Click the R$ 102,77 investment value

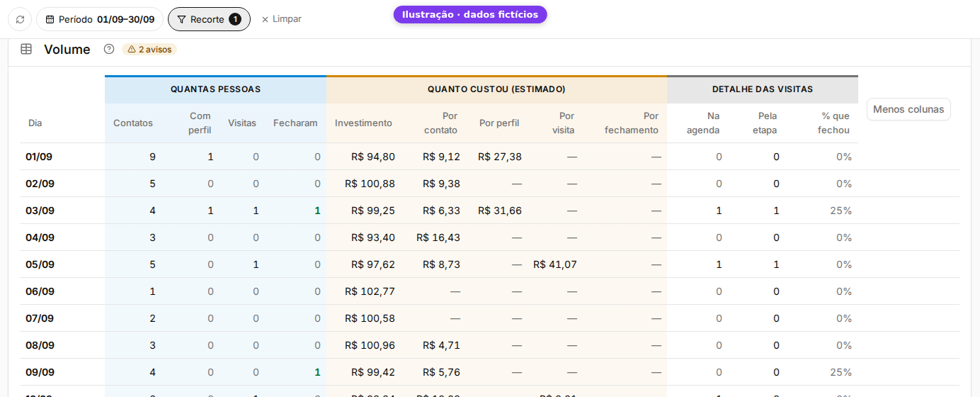pos(370,291)
